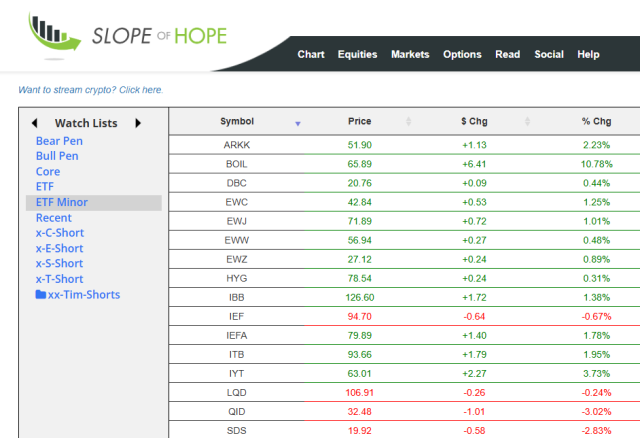Image resolution: width=640 pixels, height=438 pixels.
Task: Go to next watch list arrow
Action: tap(138, 123)
